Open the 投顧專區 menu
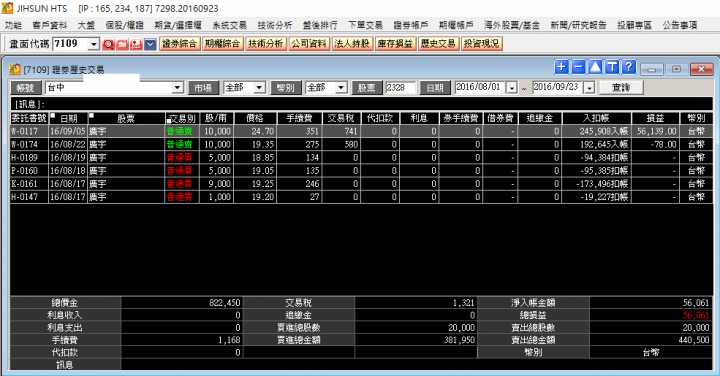 point(635,25)
